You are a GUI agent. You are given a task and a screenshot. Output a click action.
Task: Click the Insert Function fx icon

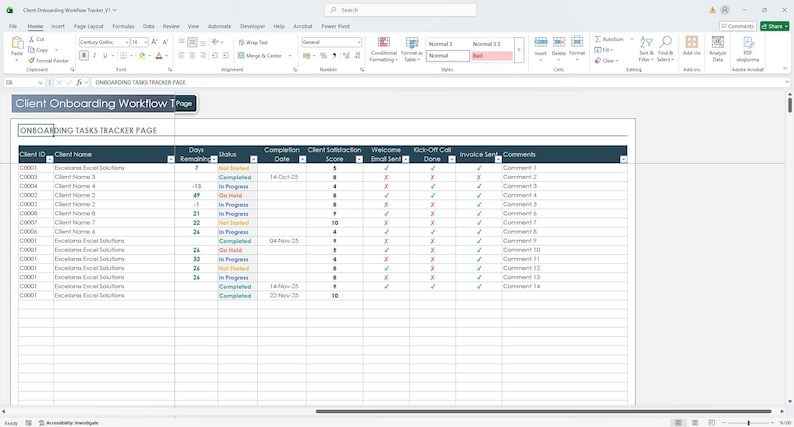(x=79, y=82)
